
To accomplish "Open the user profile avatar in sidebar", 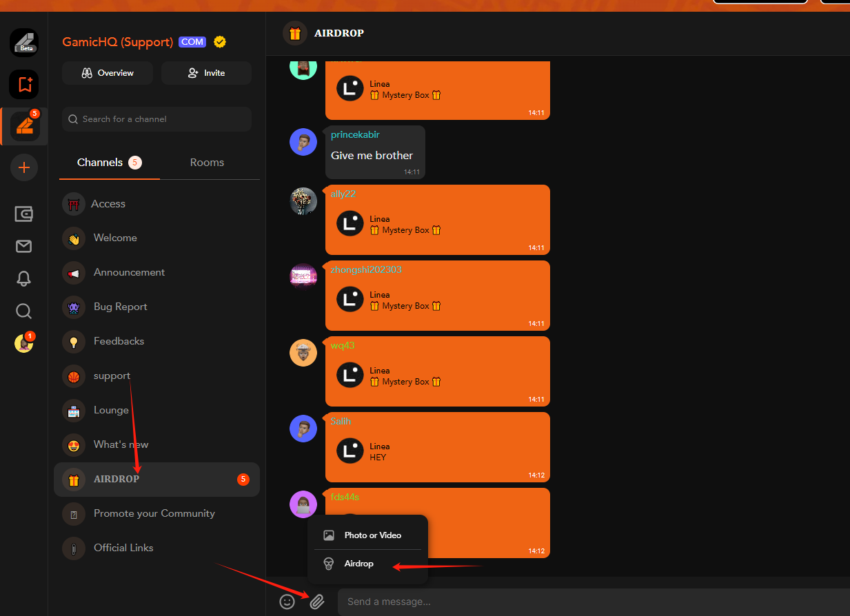I will point(24,343).
